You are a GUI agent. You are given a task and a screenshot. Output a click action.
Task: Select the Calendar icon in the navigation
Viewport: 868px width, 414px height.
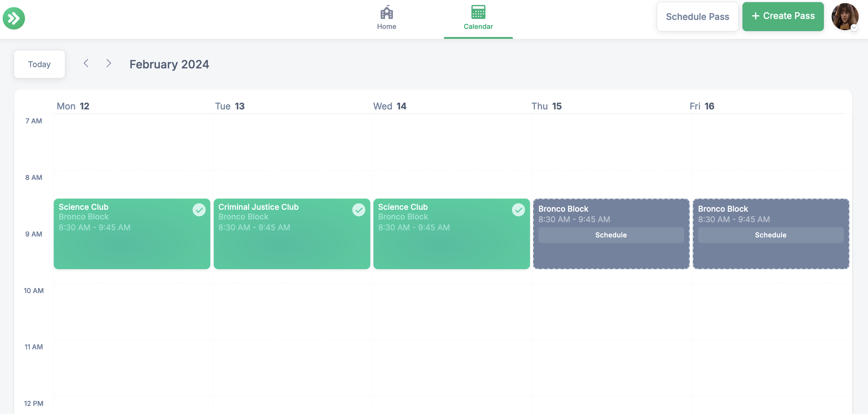[x=478, y=12]
